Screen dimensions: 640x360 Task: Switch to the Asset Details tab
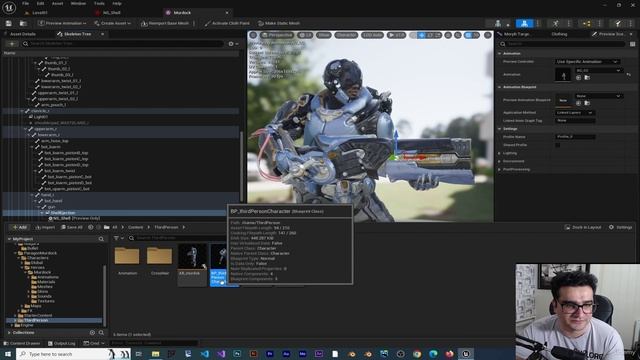pyautogui.click(x=22, y=34)
